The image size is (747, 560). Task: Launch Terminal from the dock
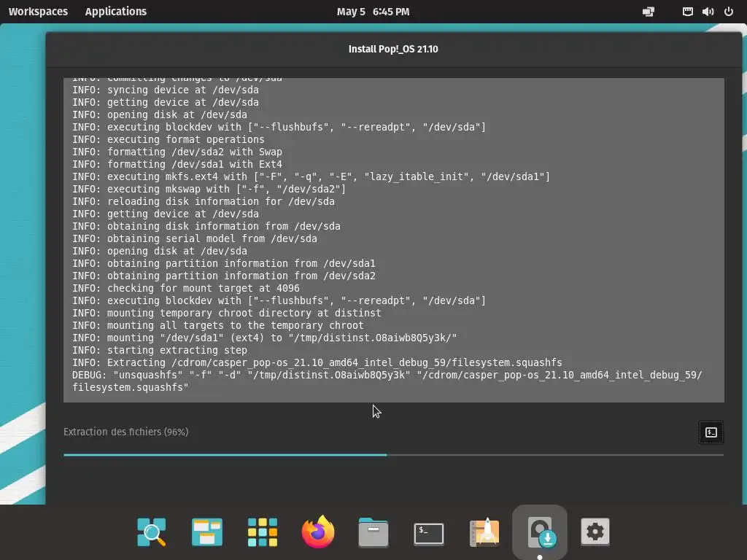click(429, 533)
